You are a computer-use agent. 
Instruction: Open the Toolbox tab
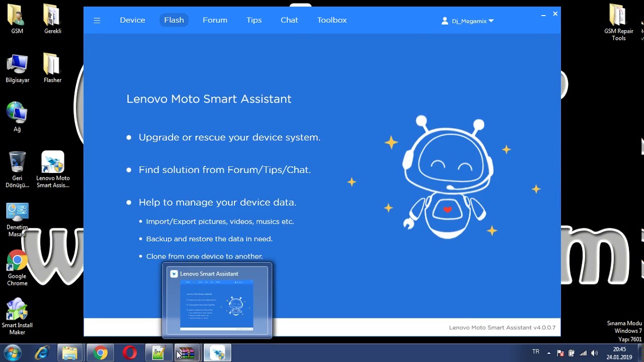[x=332, y=20]
